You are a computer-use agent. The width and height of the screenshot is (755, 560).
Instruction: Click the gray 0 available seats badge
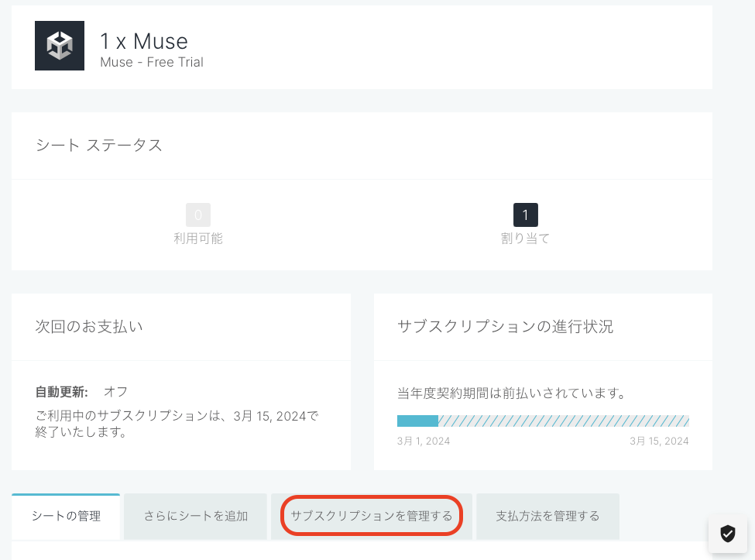(198, 215)
